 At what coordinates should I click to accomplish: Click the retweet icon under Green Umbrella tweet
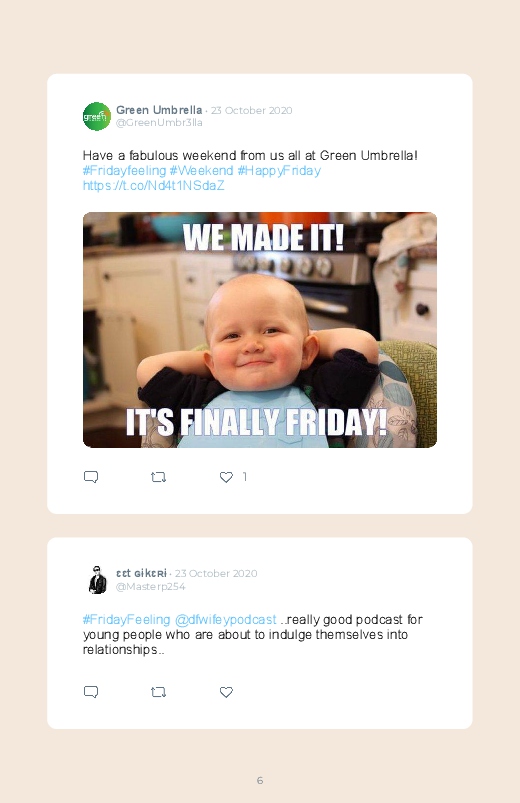pyautogui.click(x=158, y=477)
